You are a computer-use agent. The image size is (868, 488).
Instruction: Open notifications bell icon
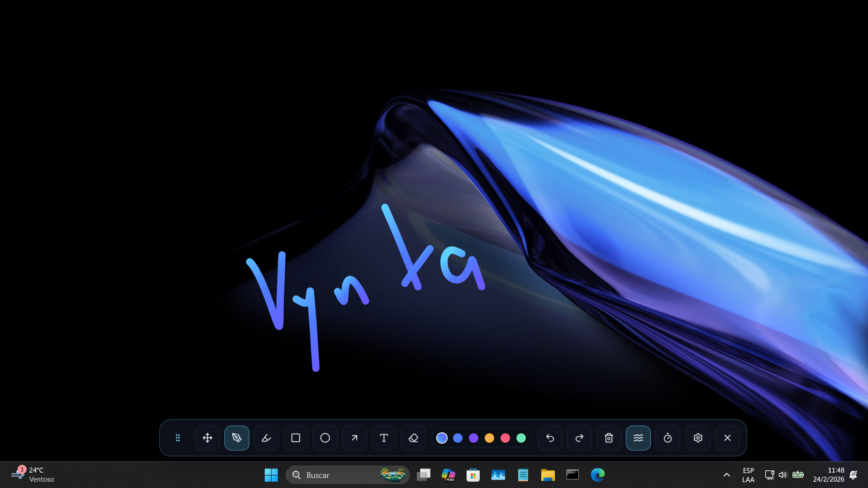[854, 475]
